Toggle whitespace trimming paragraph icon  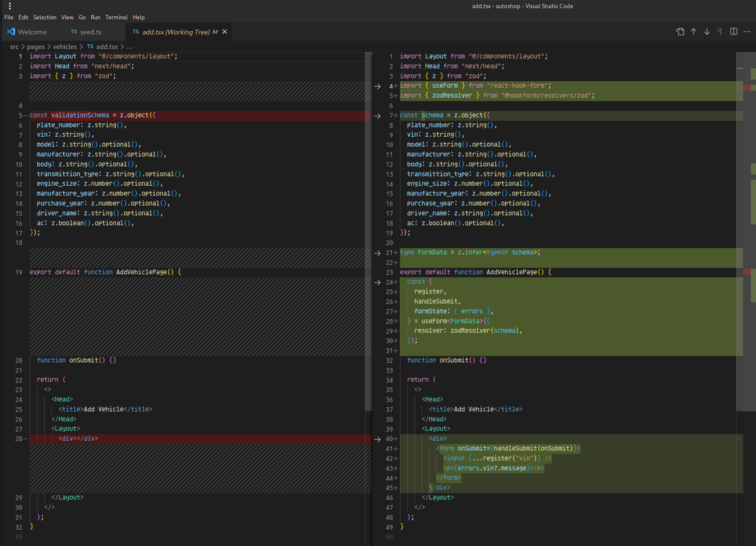coord(720,32)
